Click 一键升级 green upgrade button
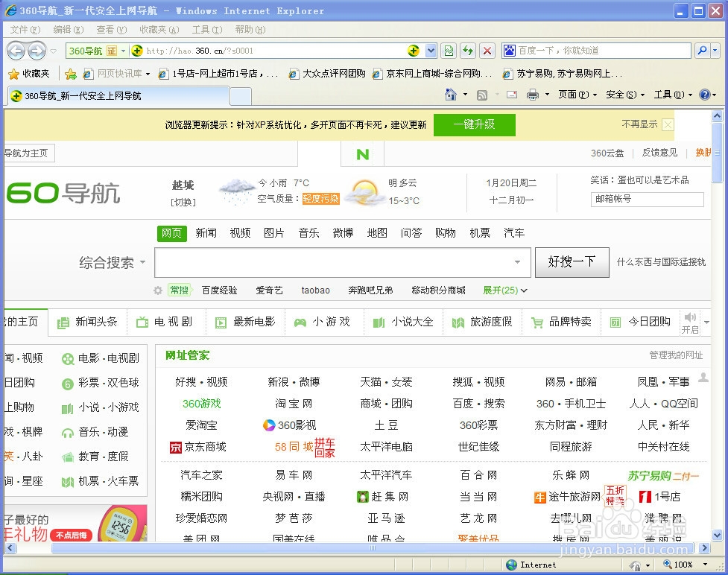The height and width of the screenshot is (575, 728). click(x=475, y=125)
